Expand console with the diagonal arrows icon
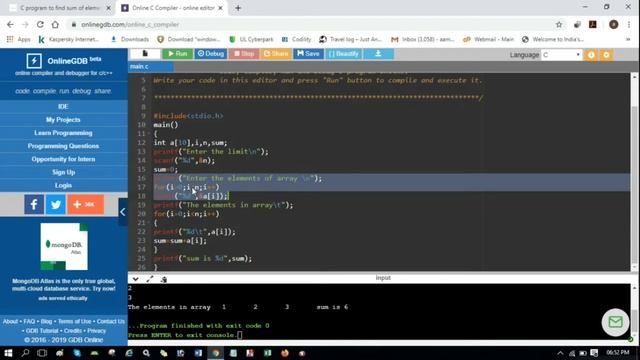This screenshot has width=640, height=360. pyautogui.click(x=150, y=279)
